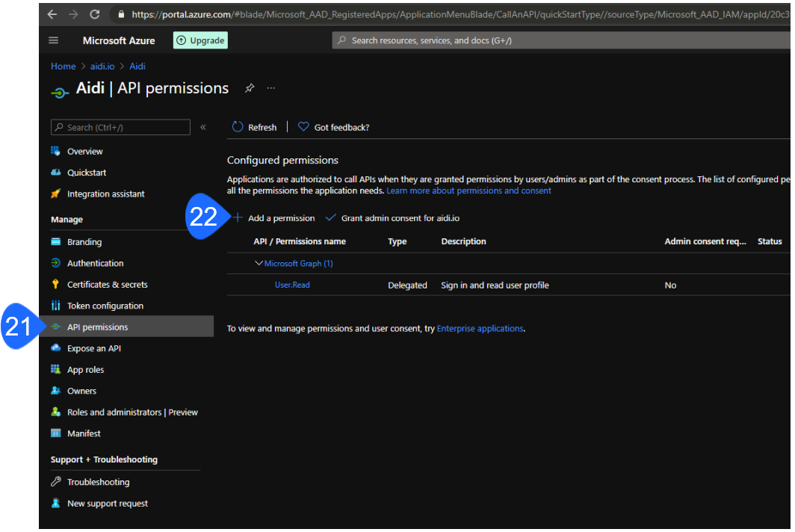Open Overview in the sidebar
795x532 pixels.
[x=84, y=151]
